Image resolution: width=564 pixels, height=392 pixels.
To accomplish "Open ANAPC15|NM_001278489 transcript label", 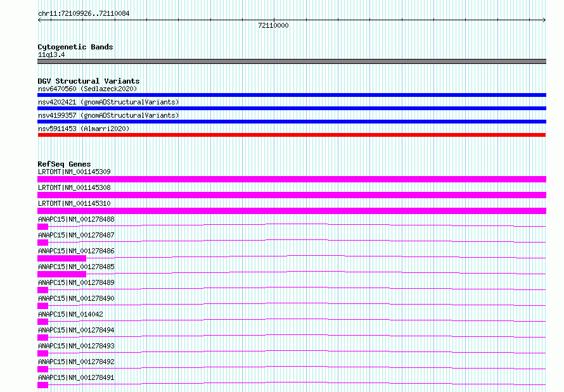I will pyautogui.click(x=76, y=282).
